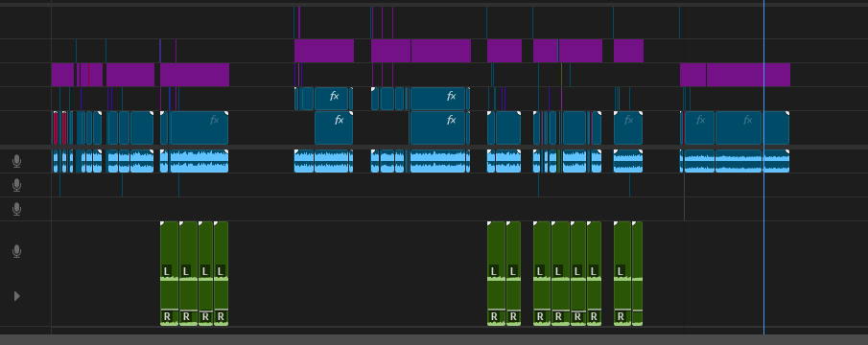
Task: Select the blue waveform audio clip under the playhead
Action: click(x=776, y=161)
